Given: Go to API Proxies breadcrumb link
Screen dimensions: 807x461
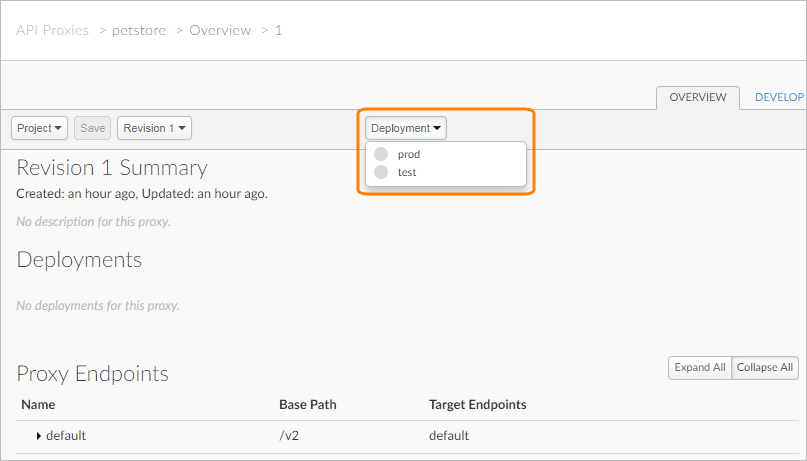Looking at the screenshot, I should coord(52,30).
